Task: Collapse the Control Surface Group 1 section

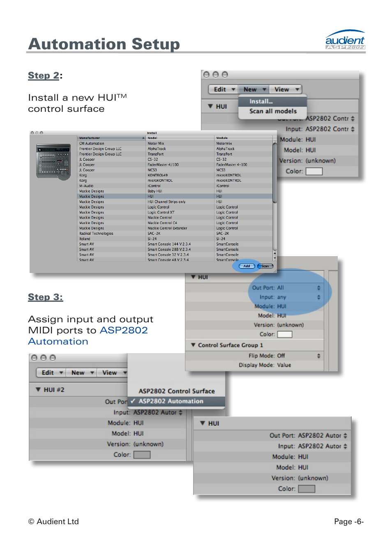Action: [193, 345]
